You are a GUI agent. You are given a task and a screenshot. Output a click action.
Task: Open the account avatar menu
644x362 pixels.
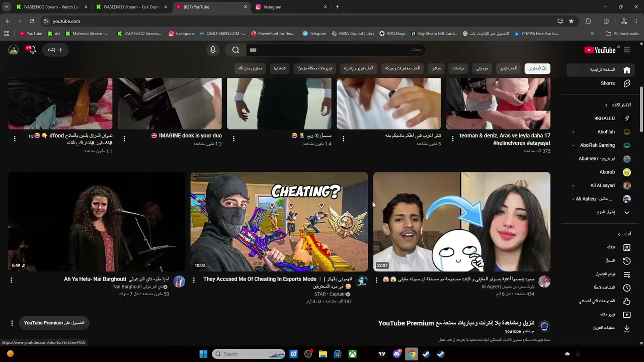point(14,50)
